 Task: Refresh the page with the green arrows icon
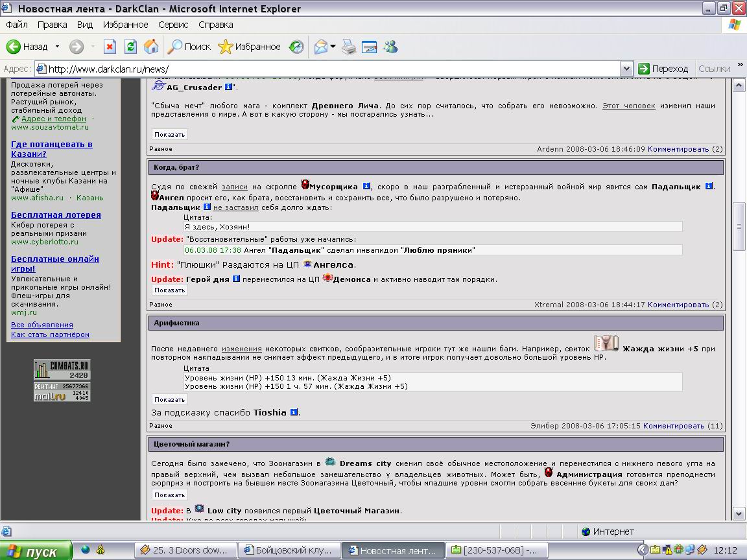(130, 47)
